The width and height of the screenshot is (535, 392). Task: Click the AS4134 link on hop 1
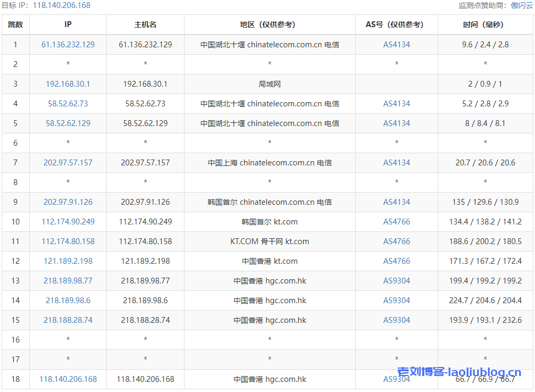point(396,45)
